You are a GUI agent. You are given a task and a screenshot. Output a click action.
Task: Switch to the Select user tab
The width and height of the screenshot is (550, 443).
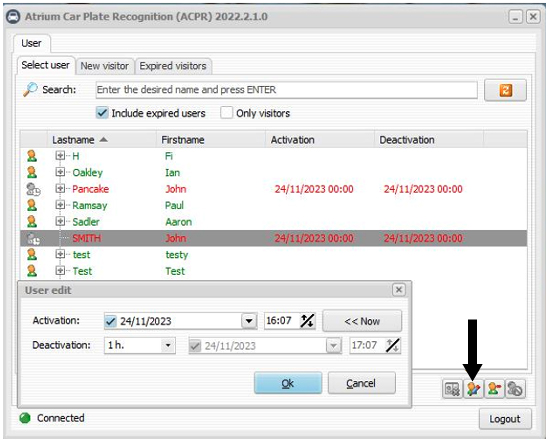pyautogui.click(x=46, y=65)
